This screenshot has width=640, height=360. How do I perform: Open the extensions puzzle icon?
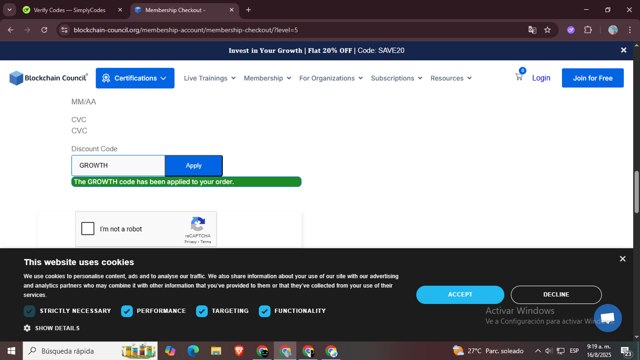[x=588, y=30]
